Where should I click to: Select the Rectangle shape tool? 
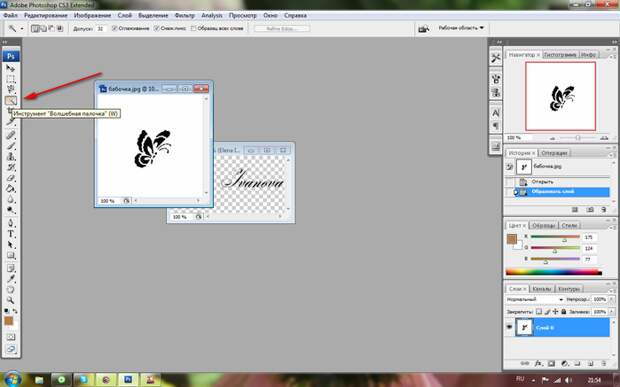pyautogui.click(x=10, y=255)
